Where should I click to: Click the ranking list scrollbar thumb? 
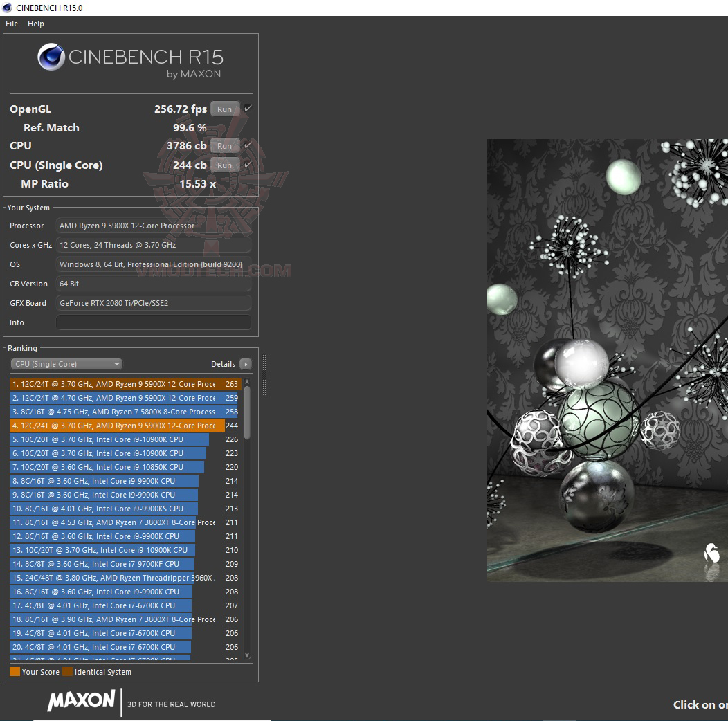coord(247,412)
